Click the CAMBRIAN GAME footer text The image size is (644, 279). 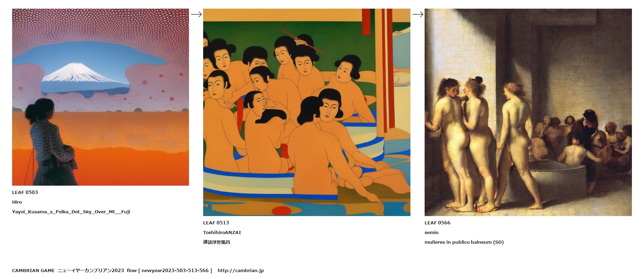pyautogui.click(x=33, y=270)
